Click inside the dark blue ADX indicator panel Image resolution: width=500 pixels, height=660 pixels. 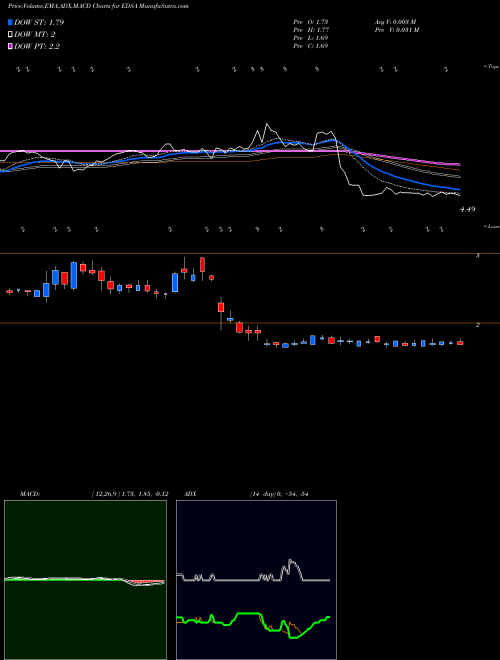coord(256,580)
